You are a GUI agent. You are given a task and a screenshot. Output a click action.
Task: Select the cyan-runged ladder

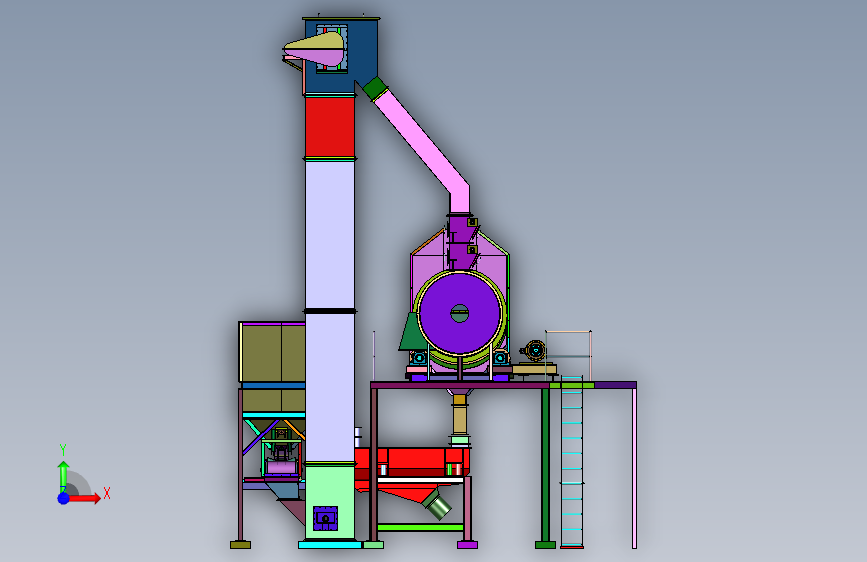coord(572,464)
